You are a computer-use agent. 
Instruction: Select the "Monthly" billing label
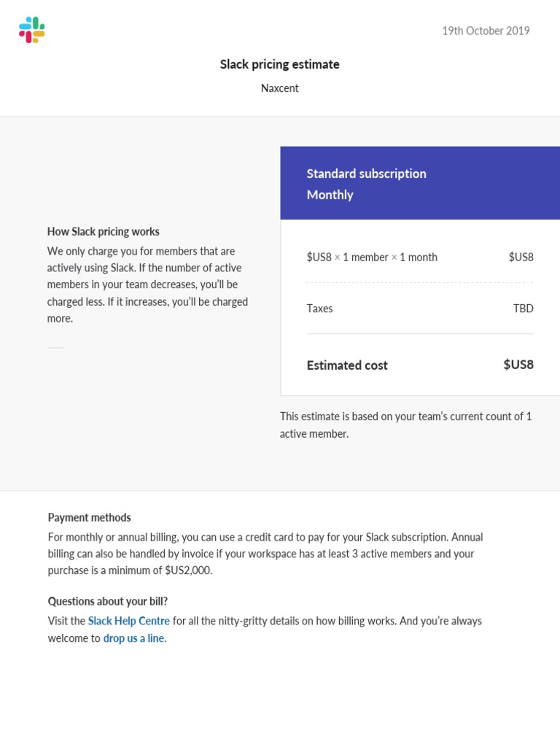[x=330, y=195]
